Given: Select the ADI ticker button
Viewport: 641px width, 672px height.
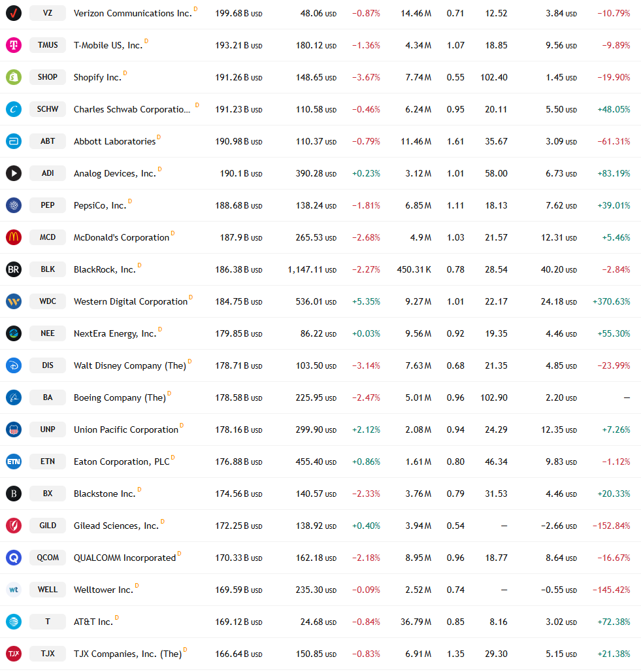Looking at the screenshot, I should [x=48, y=173].
